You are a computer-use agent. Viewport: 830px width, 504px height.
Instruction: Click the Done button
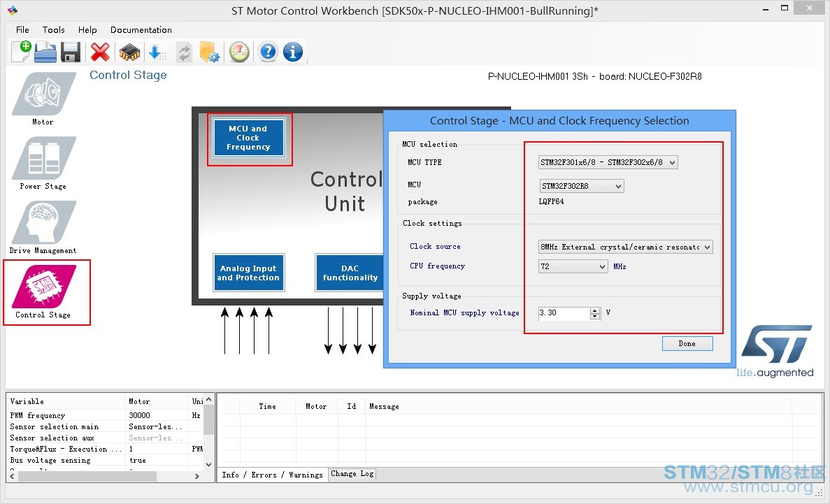(x=687, y=344)
